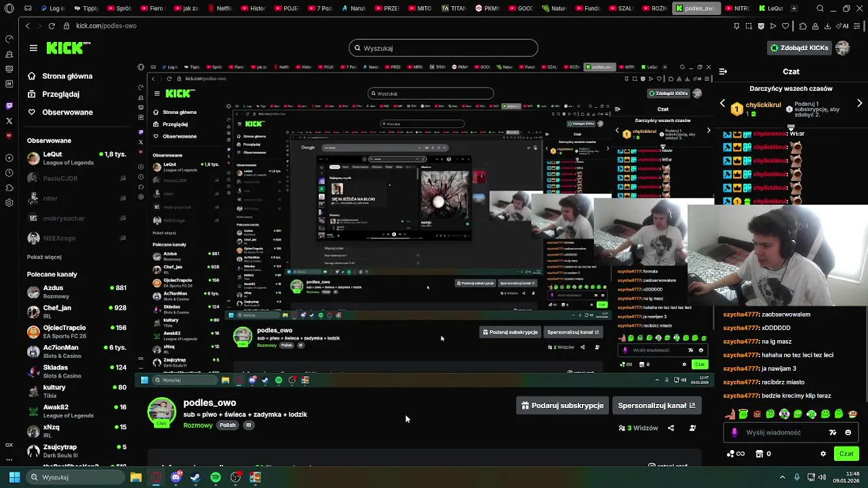Click the browser tab search icon
The image size is (868, 488).
(820, 9)
